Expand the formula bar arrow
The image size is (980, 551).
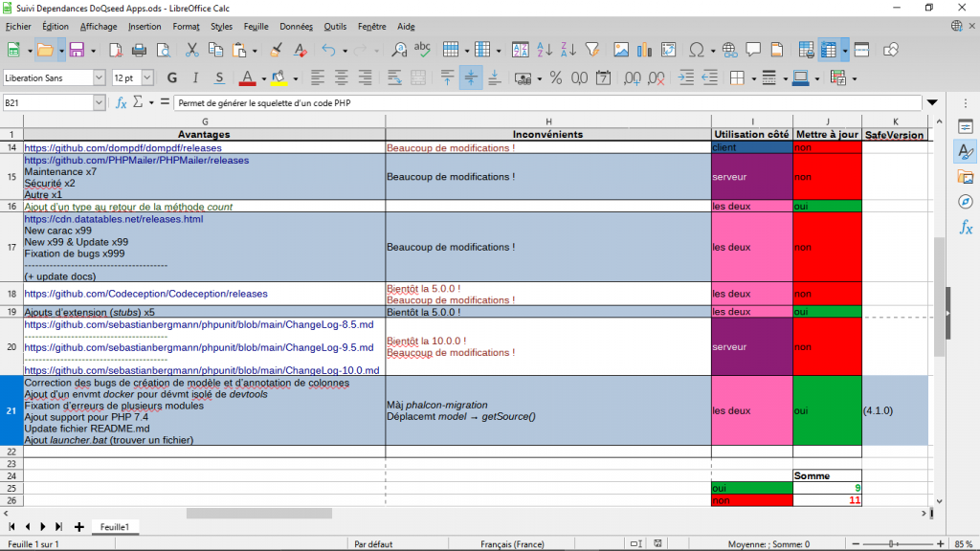(932, 102)
